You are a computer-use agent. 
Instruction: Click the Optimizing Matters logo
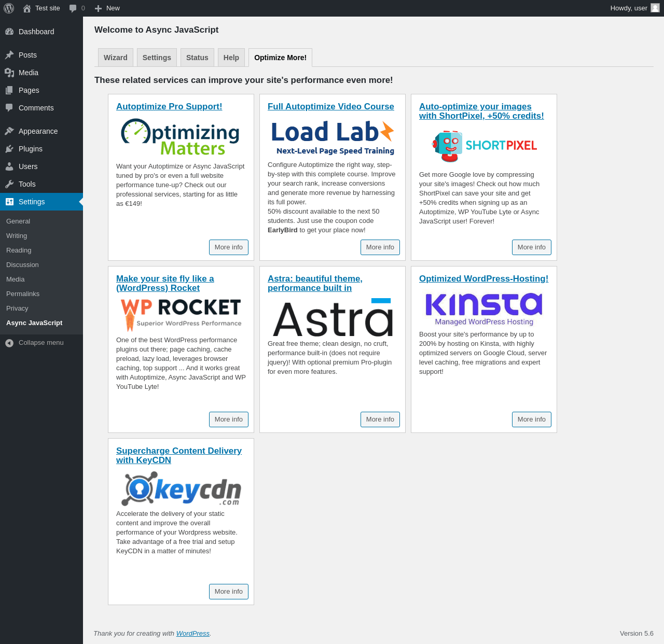pyautogui.click(x=181, y=137)
